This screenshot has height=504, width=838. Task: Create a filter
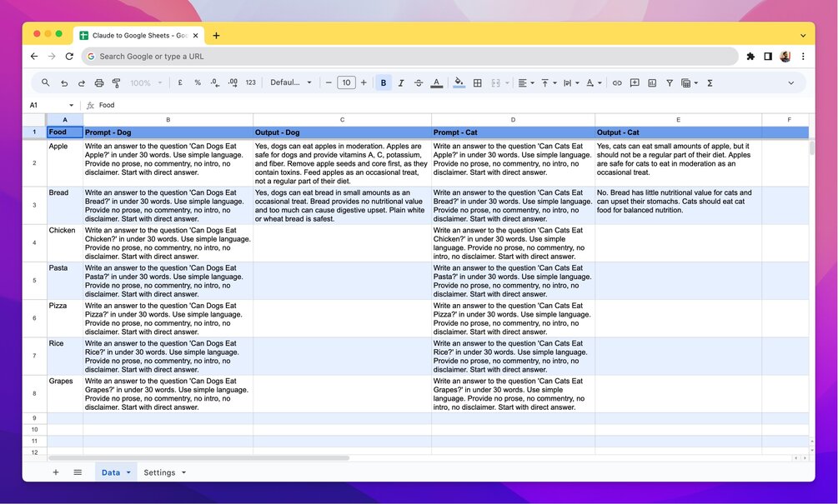(669, 82)
